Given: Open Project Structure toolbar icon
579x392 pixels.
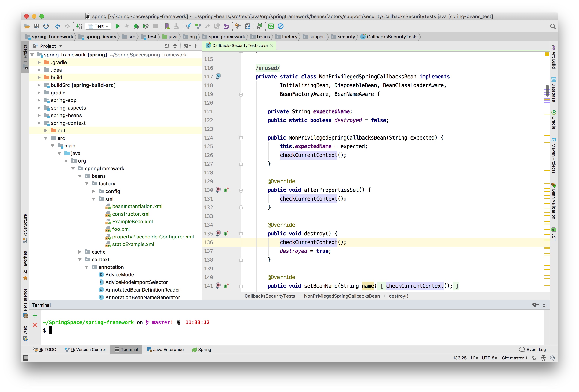Looking at the screenshot, I should click(248, 26).
